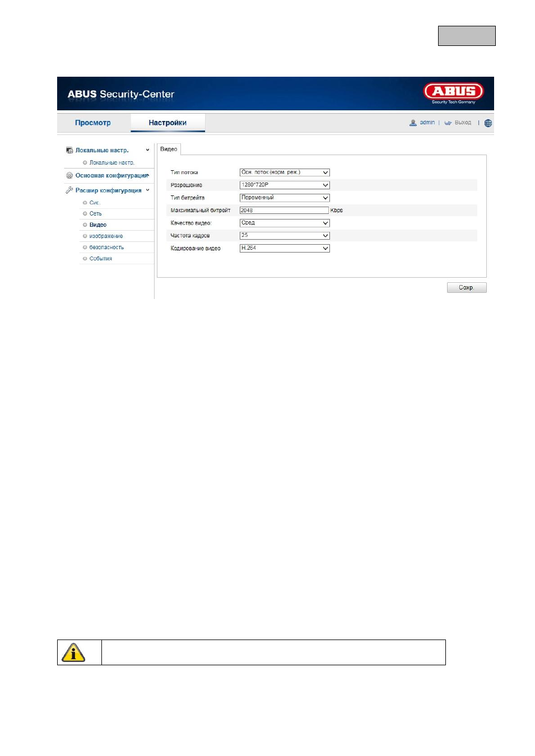Select the Видео panel tab

pos(169,149)
